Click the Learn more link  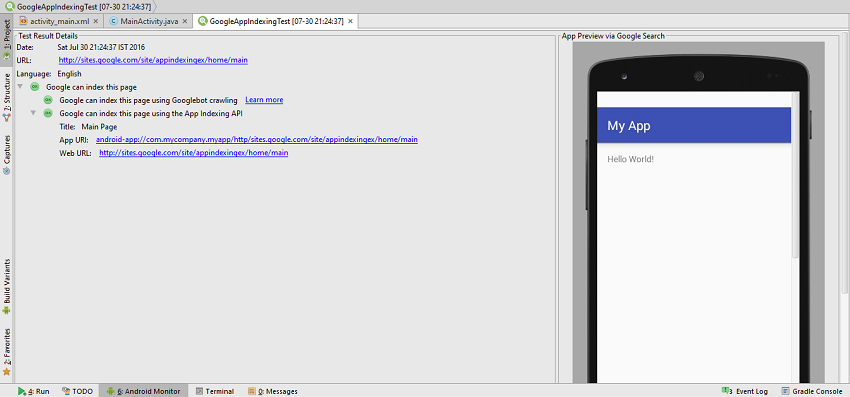click(264, 100)
